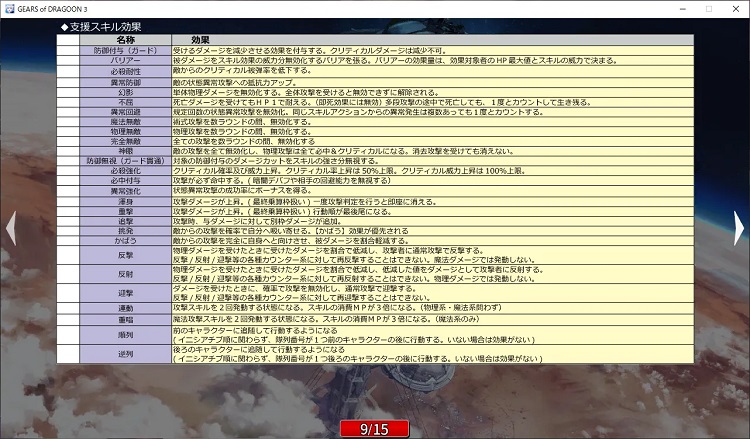Select the 魔法無敵 skill name
Viewport: 750px width, 439px height.
click(x=125, y=122)
